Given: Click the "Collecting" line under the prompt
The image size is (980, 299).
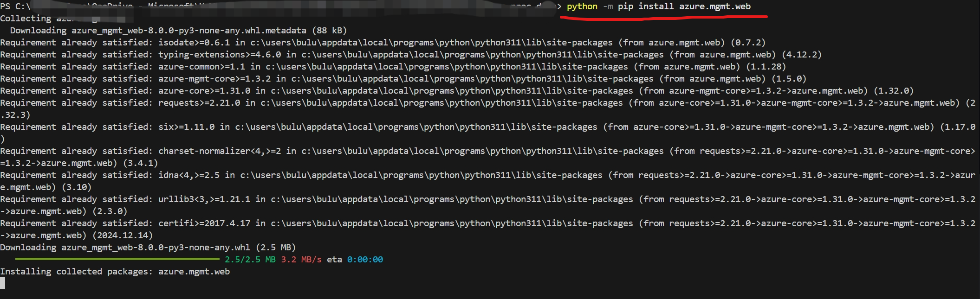Looking at the screenshot, I should click(x=26, y=19).
